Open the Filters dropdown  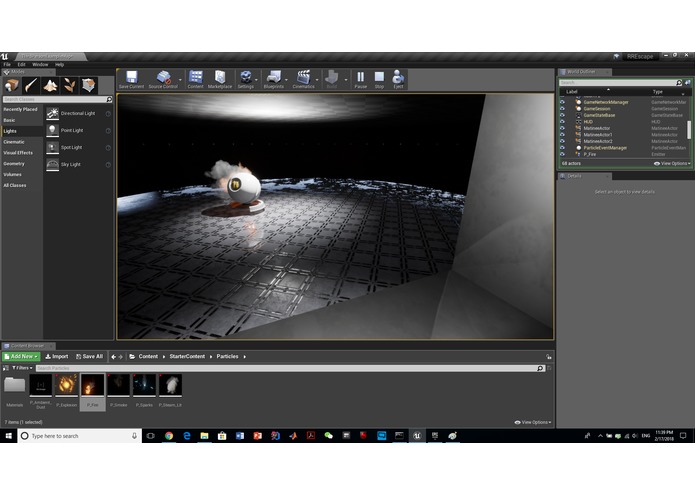pyautogui.click(x=22, y=368)
